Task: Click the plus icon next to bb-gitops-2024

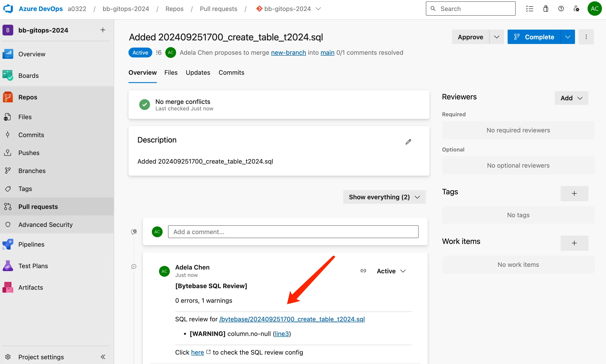Action: (x=103, y=30)
